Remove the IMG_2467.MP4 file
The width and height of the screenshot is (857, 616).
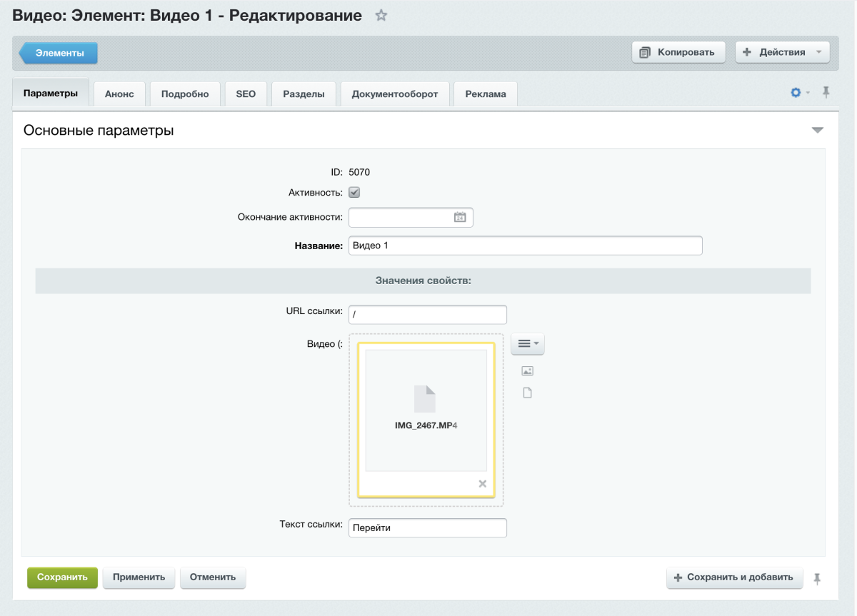click(x=482, y=484)
